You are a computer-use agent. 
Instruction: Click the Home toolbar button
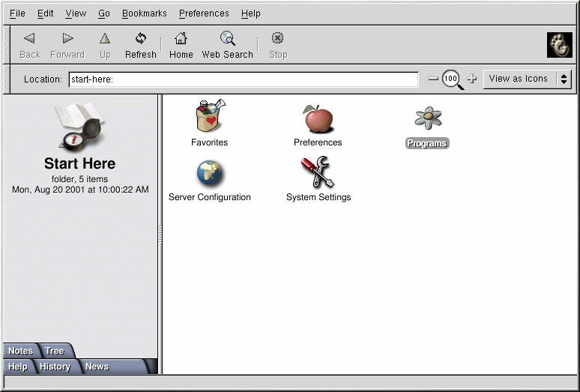point(181,45)
